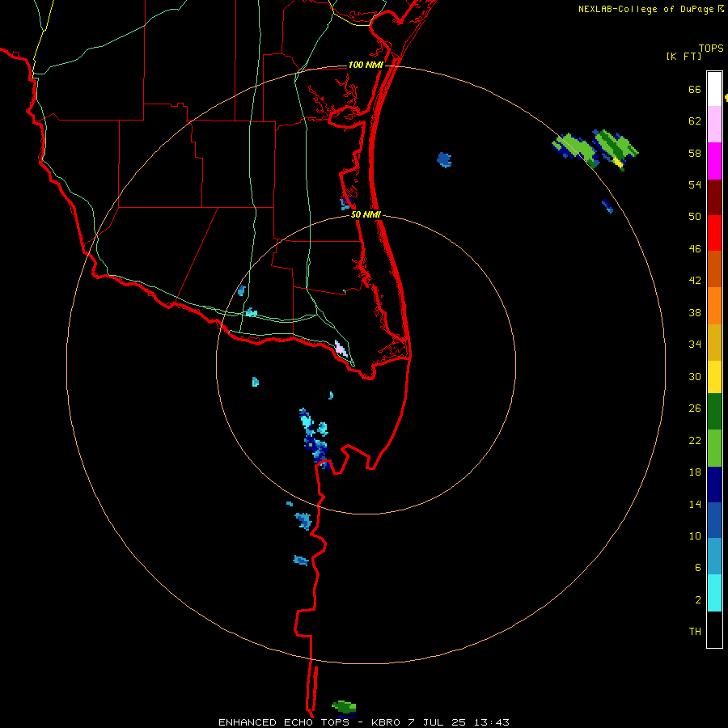Click the legend value 50
This screenshot has width=728, height=728.
[x=695, y=217]
